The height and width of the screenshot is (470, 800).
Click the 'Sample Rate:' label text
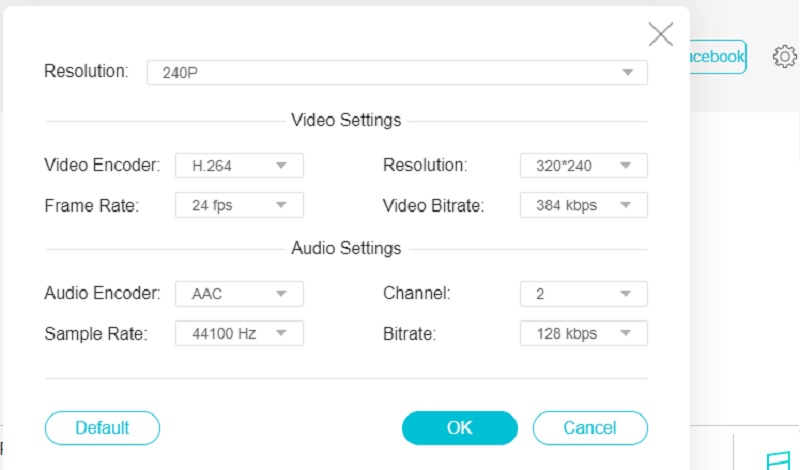coord(96,333)
